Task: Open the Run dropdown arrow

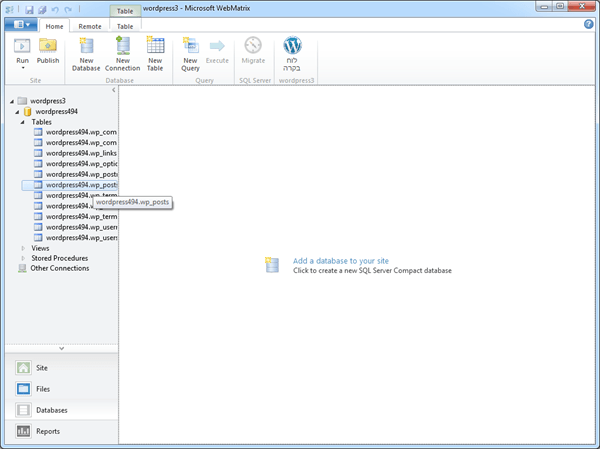Action: pos(23,68)
